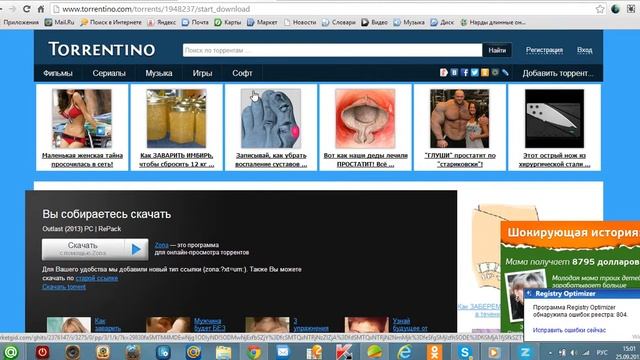The image size is (640, 360).
Task: Open the Музыка bookmark in the bookmarks bar
Action: coord(409,22)
